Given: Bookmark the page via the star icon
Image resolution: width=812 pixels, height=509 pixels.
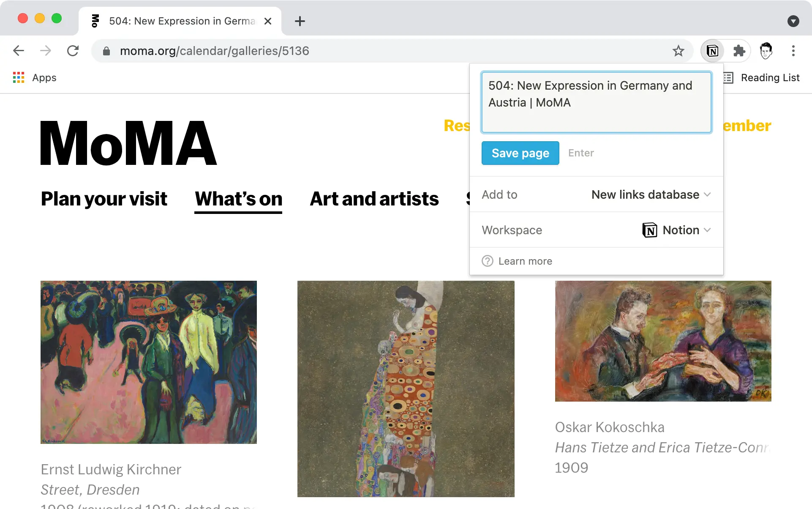Looking at the screenshot, I should pyautogui.click(x=678, y=51).
